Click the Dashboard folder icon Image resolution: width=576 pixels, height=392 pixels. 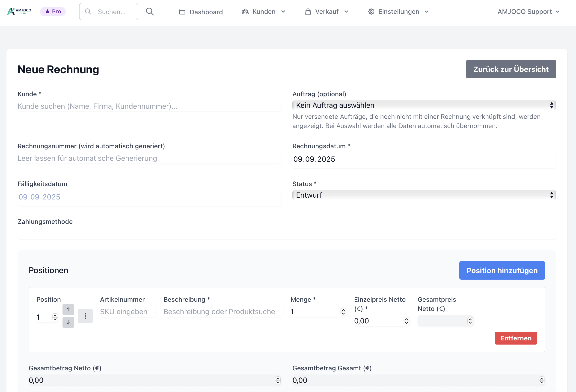pyautogui.click(x=182, y=12)
